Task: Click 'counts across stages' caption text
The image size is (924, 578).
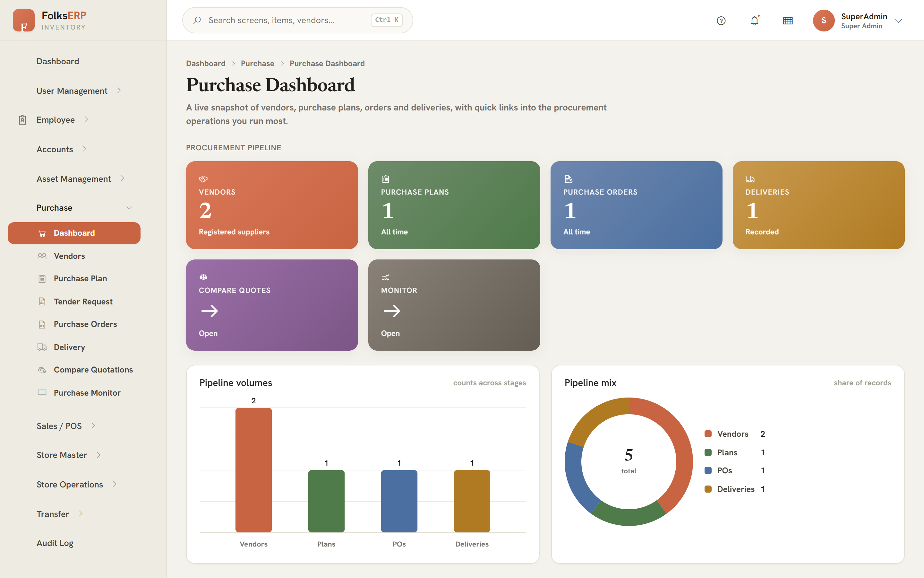Action: (x=490, y=383)
